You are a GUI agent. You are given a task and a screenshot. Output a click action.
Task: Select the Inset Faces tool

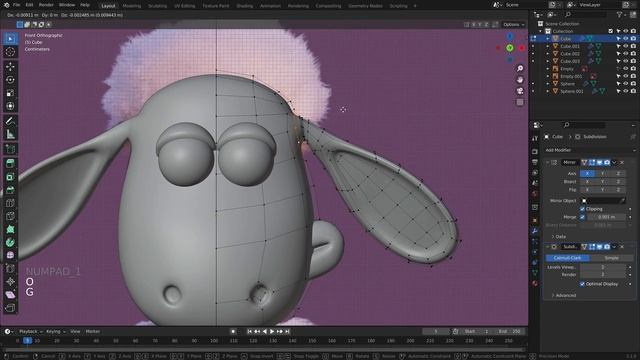(10, 177)
